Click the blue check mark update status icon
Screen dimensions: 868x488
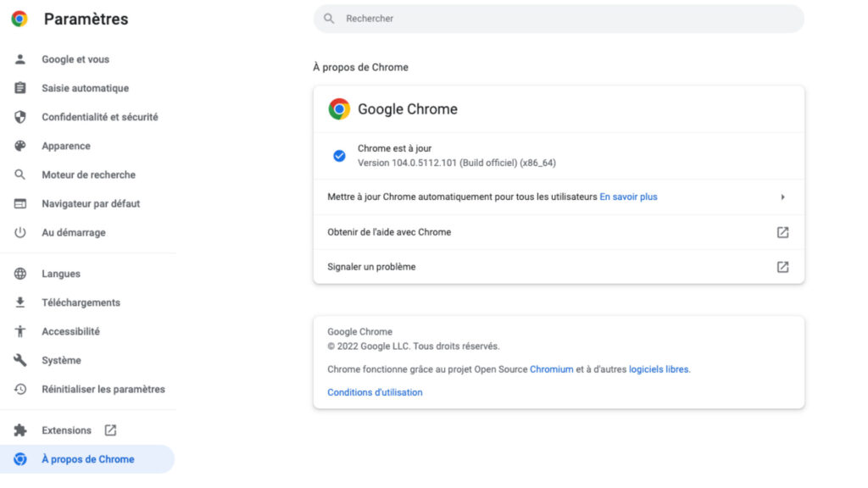tap(339, 156)
